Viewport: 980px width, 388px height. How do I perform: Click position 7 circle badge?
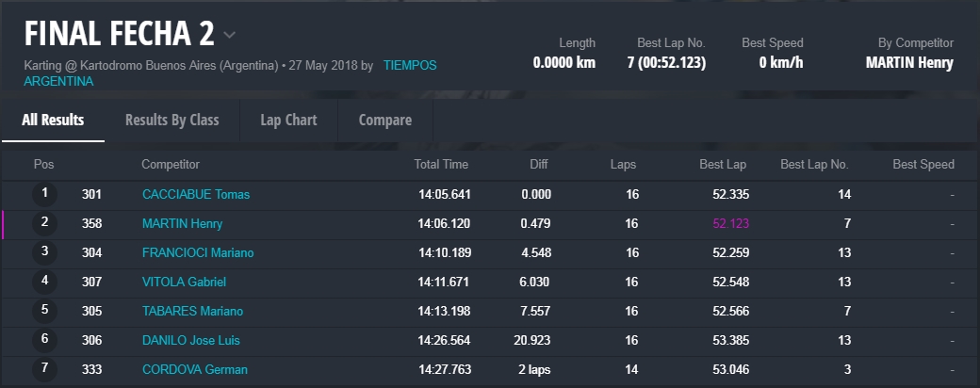click(44, 369)
